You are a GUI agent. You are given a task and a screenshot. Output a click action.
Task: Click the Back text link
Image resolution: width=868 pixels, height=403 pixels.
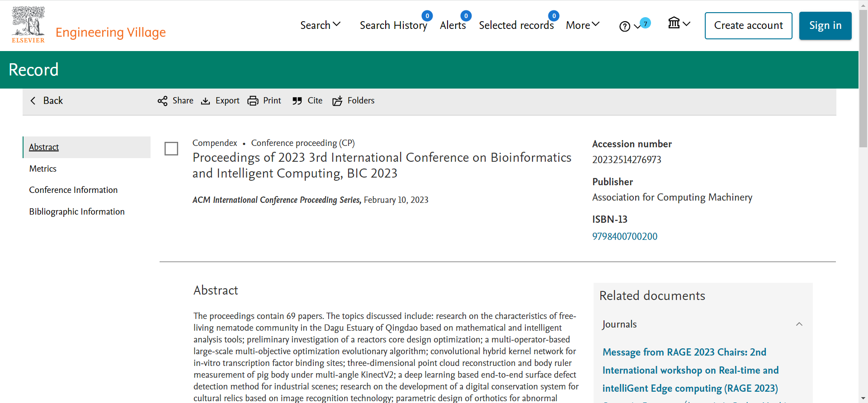pyautogui.click(x=53, y=101)
